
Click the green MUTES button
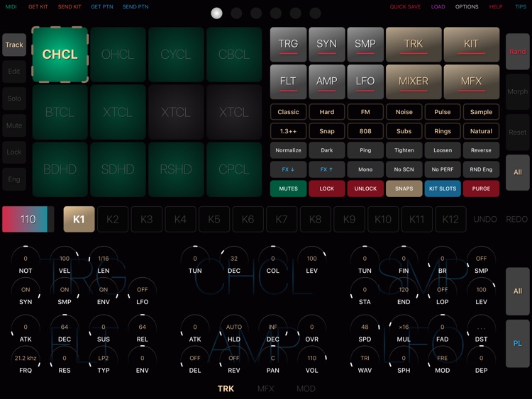point(288,189)
